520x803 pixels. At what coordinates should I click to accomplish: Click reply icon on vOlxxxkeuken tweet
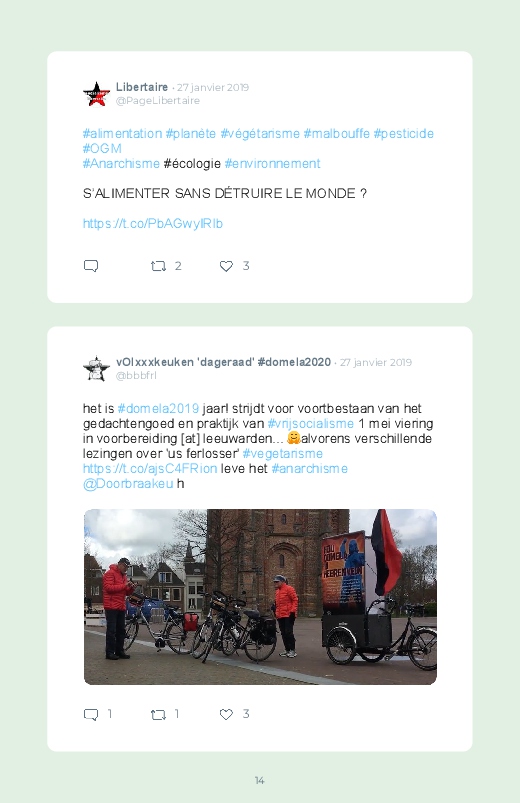click(91, 714)
